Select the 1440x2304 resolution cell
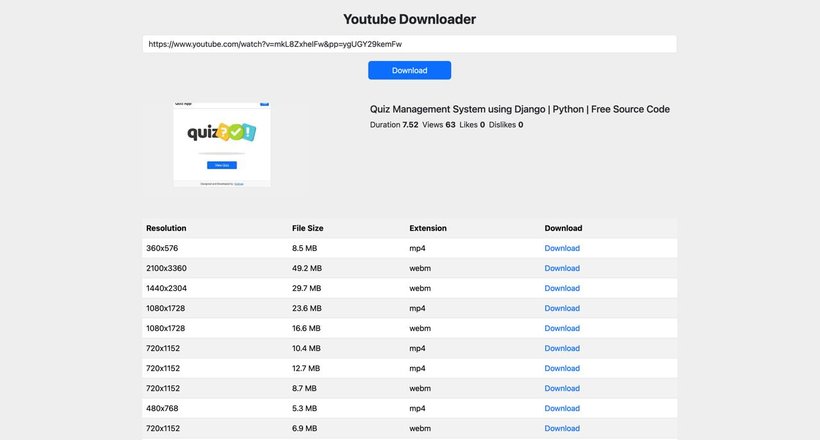Screen dimensions: 820x440 coord(166,288)
